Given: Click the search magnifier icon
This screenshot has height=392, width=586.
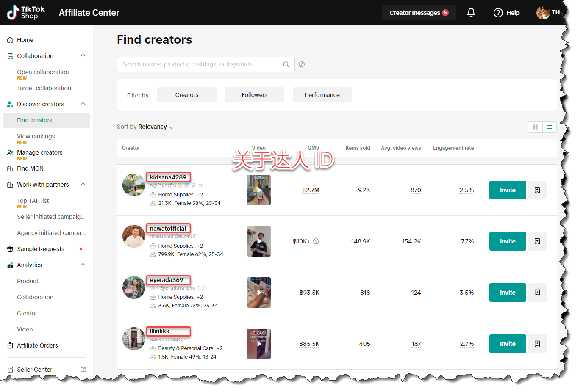Looking at the screenshot, I should pyautogui.click(x=286, y=64).
